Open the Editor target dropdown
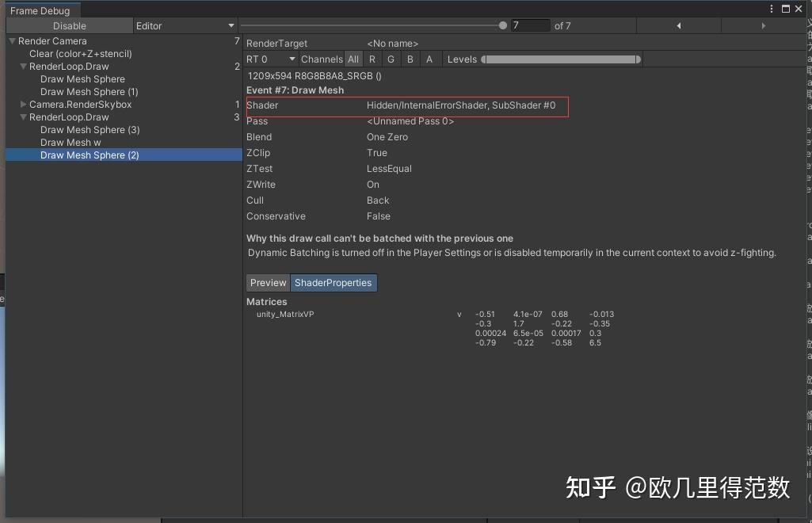 pyautogui.click(x=186, y=25)
